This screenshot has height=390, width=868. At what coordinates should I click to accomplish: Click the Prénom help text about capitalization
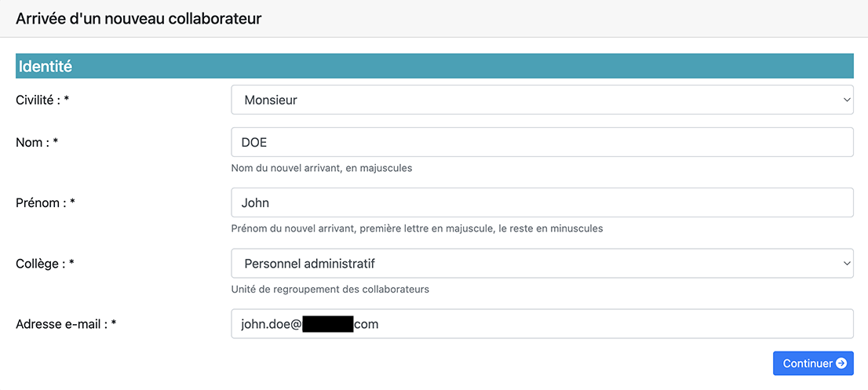(x=417, y=228)
